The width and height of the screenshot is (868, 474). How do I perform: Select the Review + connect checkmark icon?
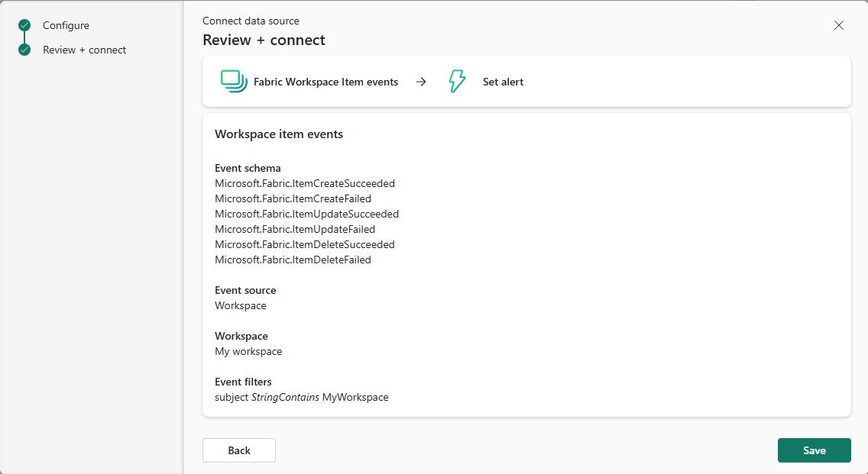(x=24, y=50)
